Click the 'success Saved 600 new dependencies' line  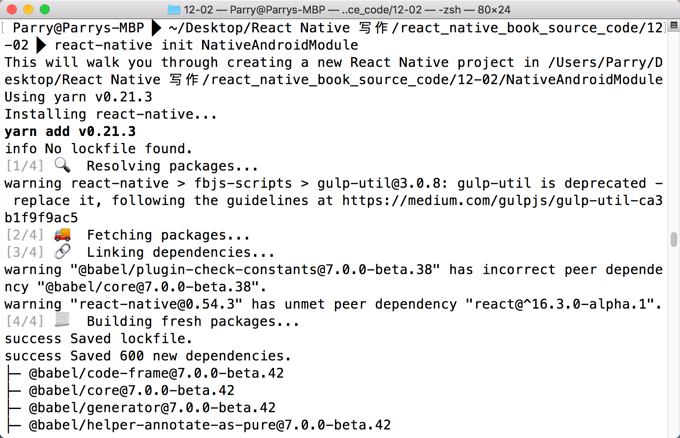click(147, 356)
